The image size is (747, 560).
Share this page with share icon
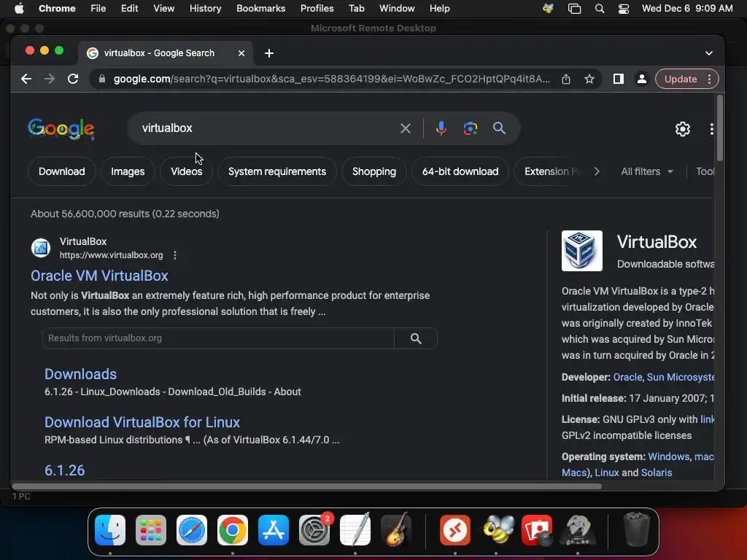coord(566,79)
